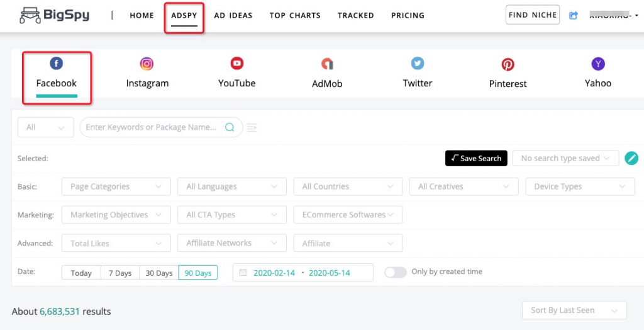Expand the All Countries dropdown
644x330 pixels.
tap(348, 186)
